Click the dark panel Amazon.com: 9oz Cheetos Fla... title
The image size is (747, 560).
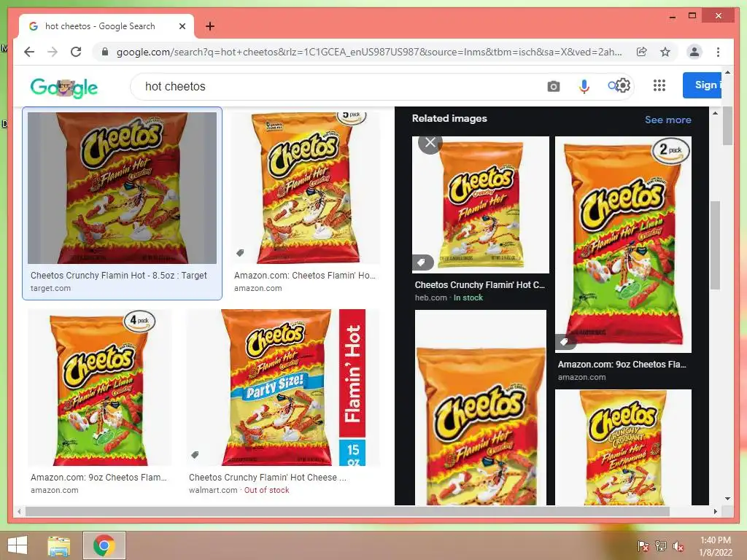622,365
